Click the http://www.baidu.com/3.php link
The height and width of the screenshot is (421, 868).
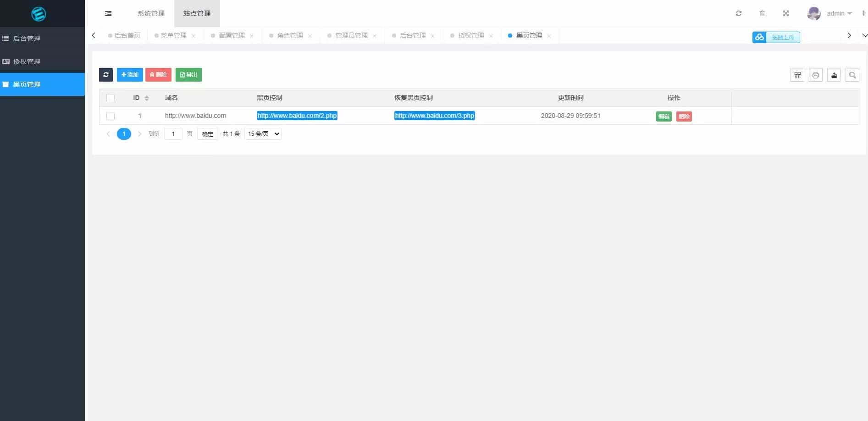(x=435, y=116)
